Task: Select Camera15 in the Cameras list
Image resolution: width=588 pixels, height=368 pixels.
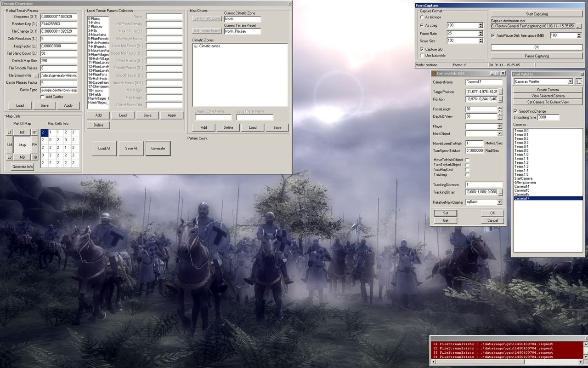Action: [522, 190]
